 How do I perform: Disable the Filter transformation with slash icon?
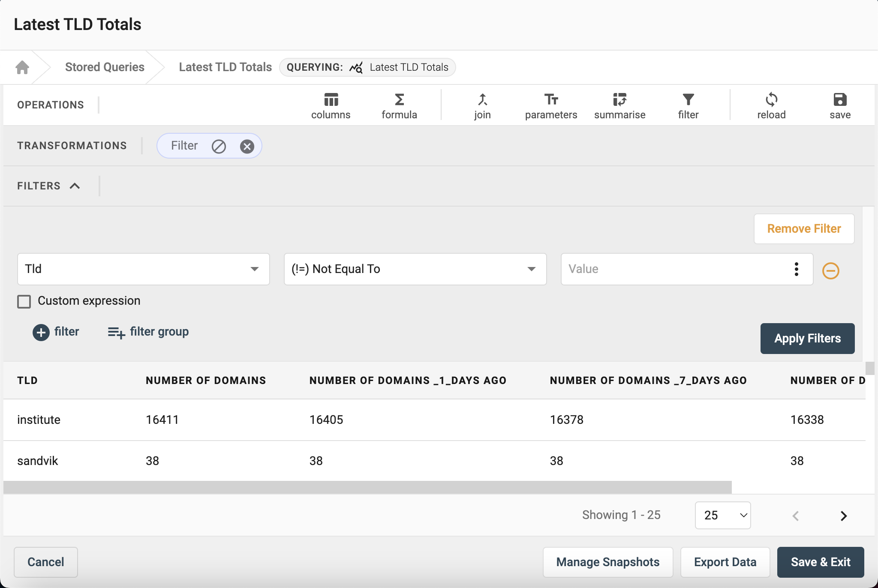(x=219, y=147)
